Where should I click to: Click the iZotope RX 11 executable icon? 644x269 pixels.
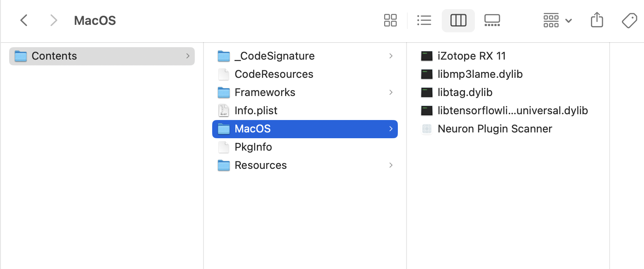(427, 56)
